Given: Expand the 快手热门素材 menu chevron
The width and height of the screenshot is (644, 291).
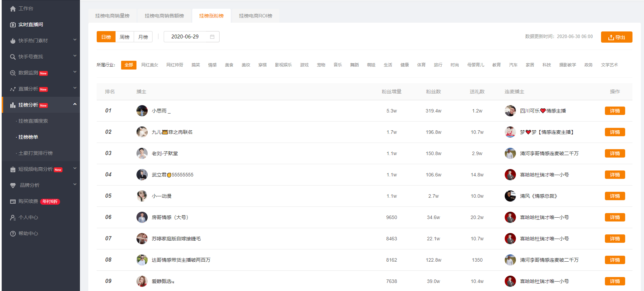Looking at the screenshot, I should (75, 40).
